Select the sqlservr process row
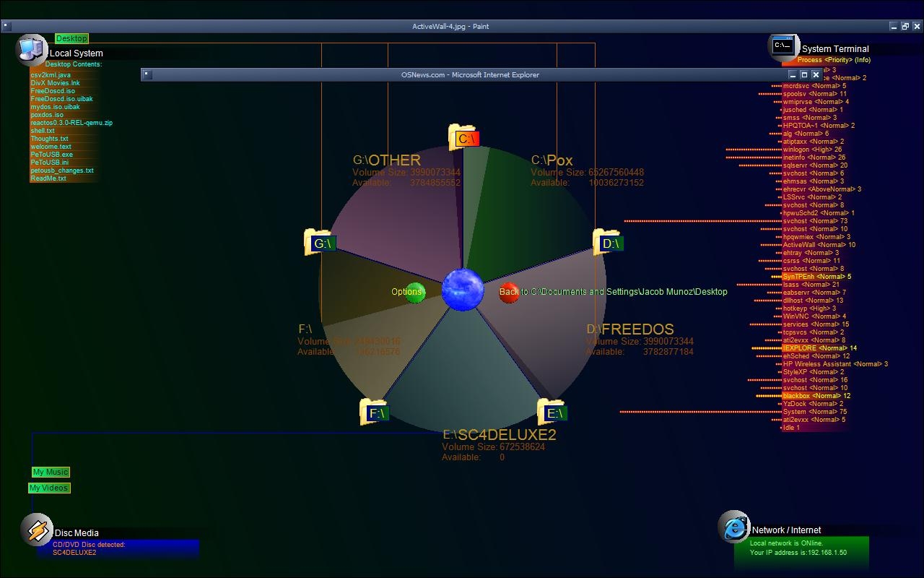Image resolution: width=924 pixels, height=578 pixels. tap(816, 165)
